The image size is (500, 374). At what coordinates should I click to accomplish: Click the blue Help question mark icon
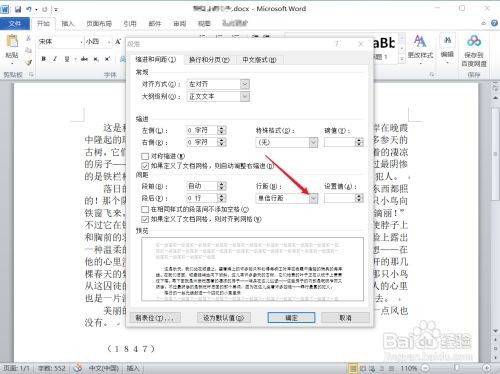(494, 23)
